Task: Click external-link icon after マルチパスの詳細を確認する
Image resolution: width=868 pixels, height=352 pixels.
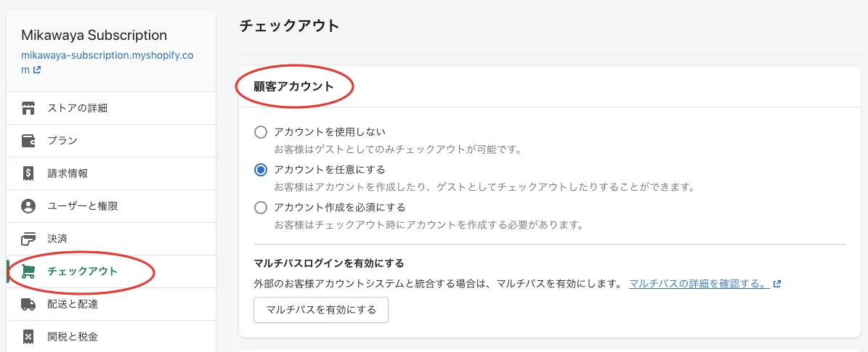Action: [777, 284]
